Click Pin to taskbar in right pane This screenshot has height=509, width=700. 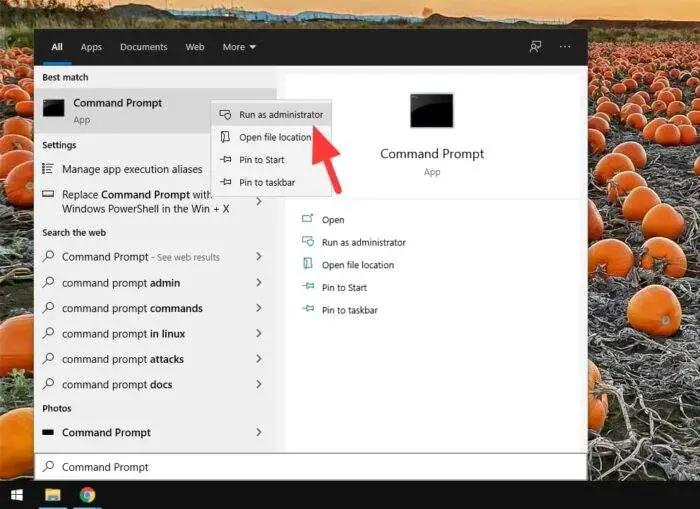[350, 310]
